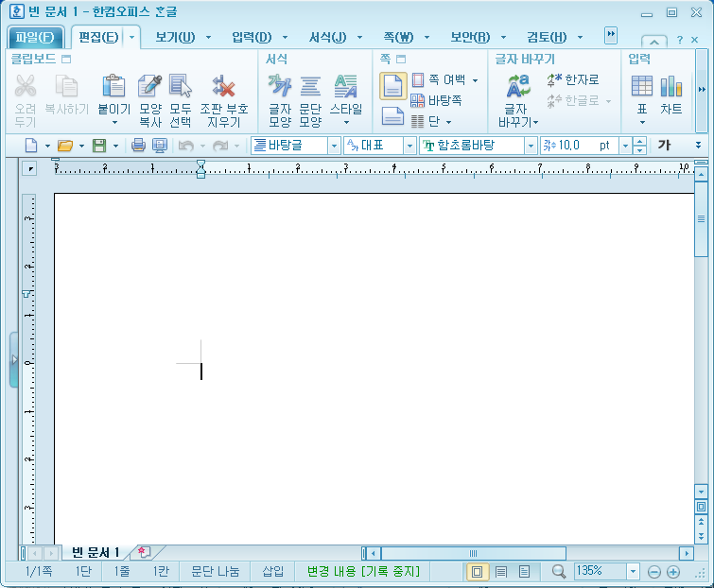Viewport: 714px width, 588px height.
Task: Collapse the ribbon with up chevron
Action: tap(654, 42)
